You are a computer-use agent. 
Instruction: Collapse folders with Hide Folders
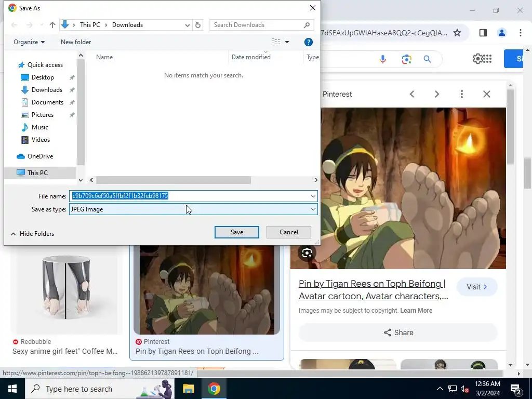(33, 234)
